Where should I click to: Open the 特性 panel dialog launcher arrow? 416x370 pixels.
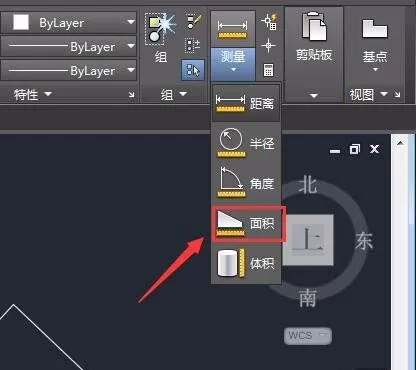pos(132,95)
